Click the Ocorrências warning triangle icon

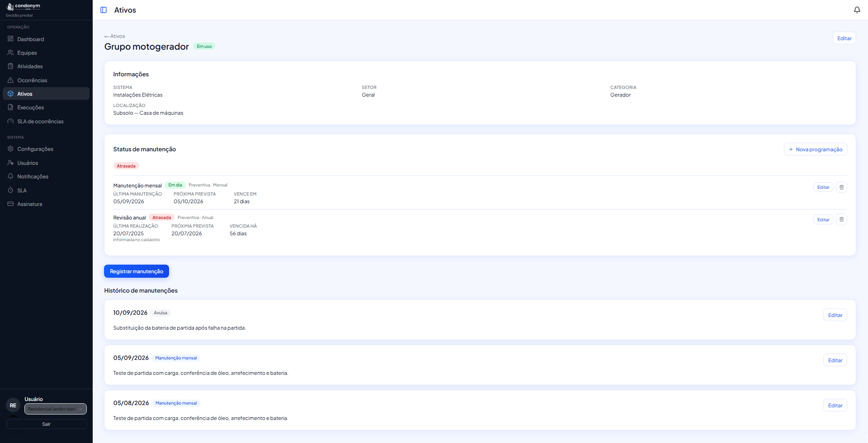(x=10, y=80)
